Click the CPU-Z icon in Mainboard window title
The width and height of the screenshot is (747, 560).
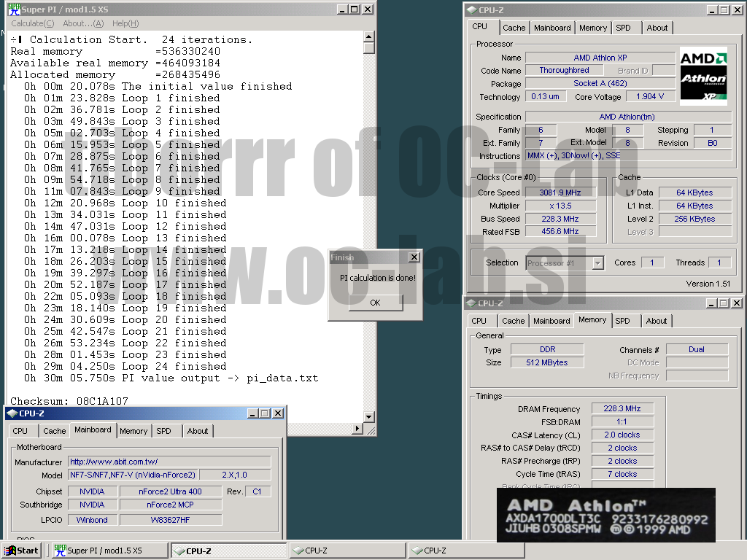(12, 413)
